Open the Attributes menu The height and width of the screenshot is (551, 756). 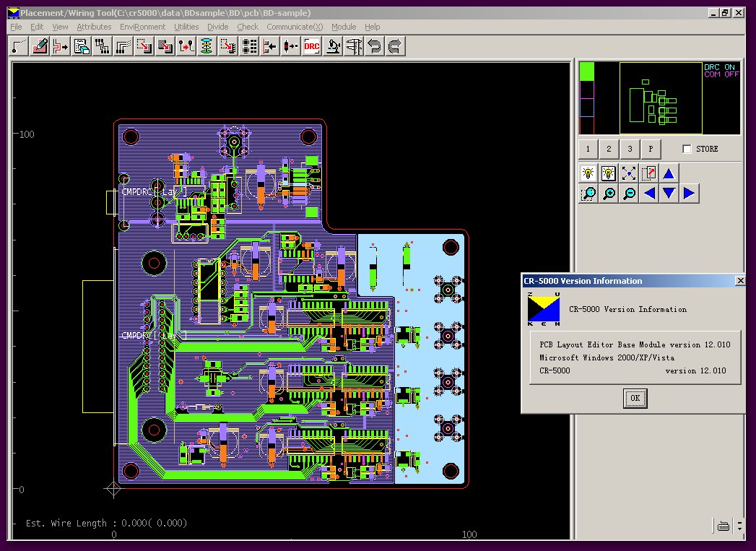click(x=94, y=27)
